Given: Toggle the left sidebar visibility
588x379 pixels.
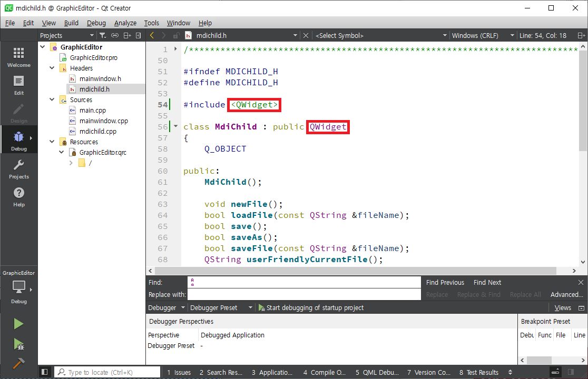Looking at the screenshot, I should (x=45, y=372).
